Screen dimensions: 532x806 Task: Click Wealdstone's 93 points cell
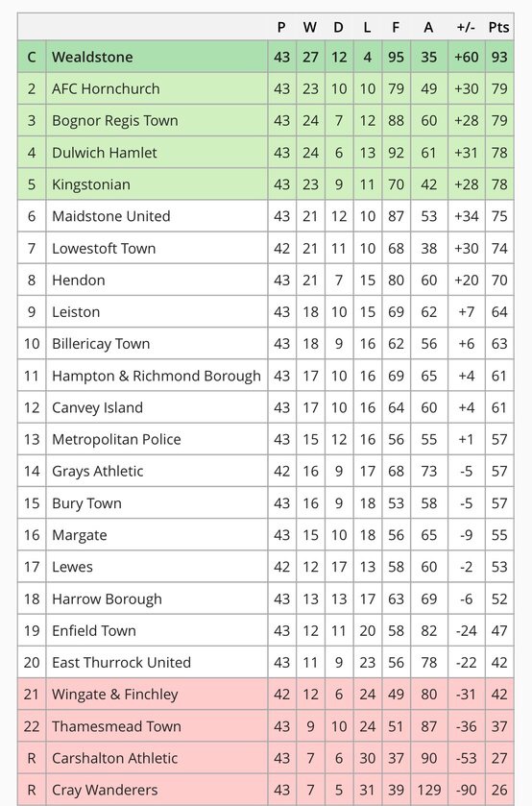click(x=499, y=57)
